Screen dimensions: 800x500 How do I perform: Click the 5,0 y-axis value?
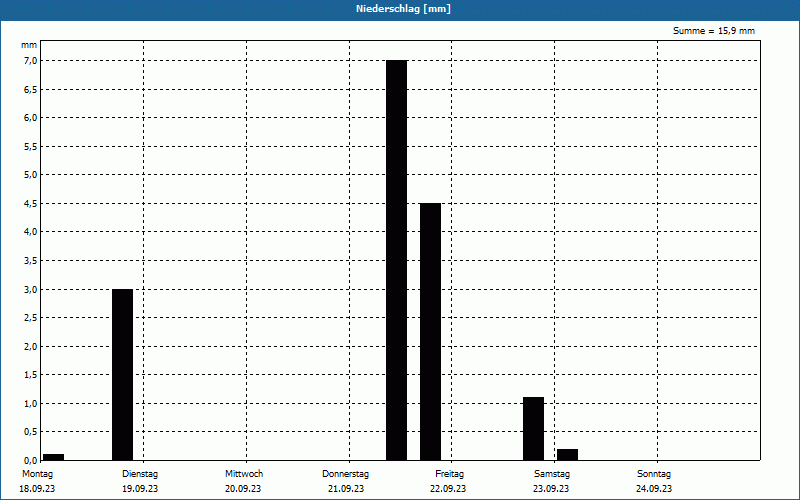[x=31, y=175]
